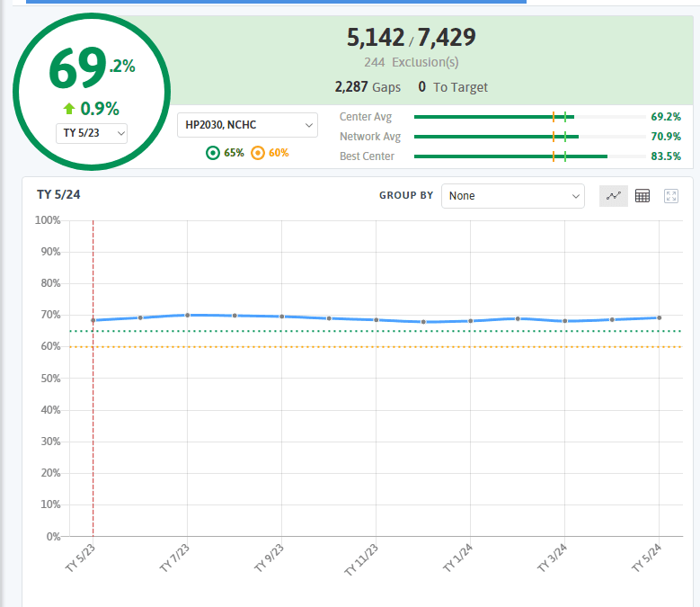Open the HP2030, NCHC target dropdown
This screenshot has width=700, height=607.
point(247,125)
